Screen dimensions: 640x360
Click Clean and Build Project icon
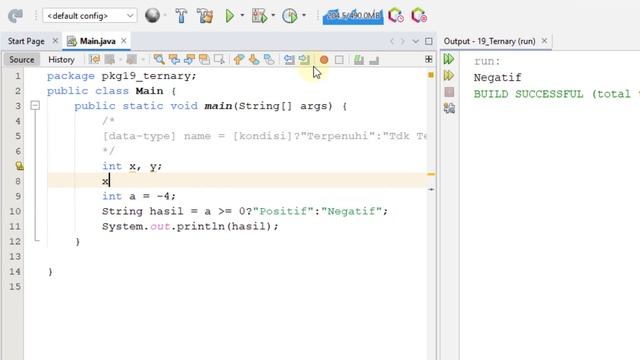point(204,16)
